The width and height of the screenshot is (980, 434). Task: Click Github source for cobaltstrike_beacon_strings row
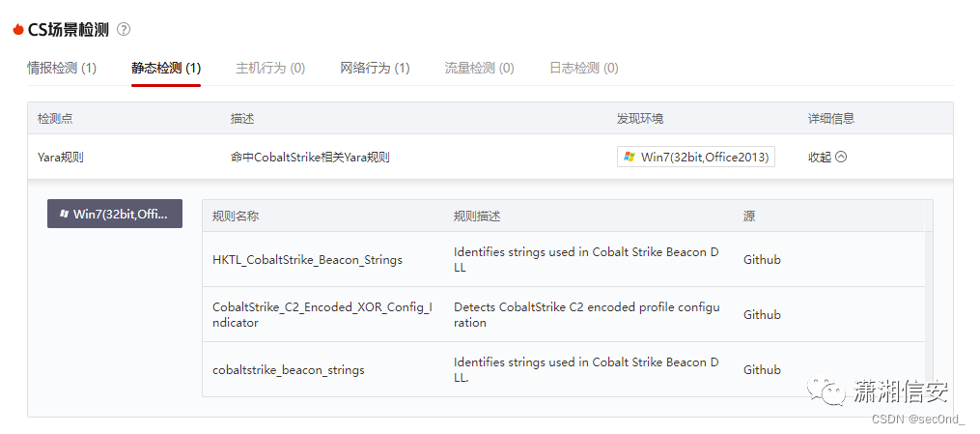(x=762, y=369)
